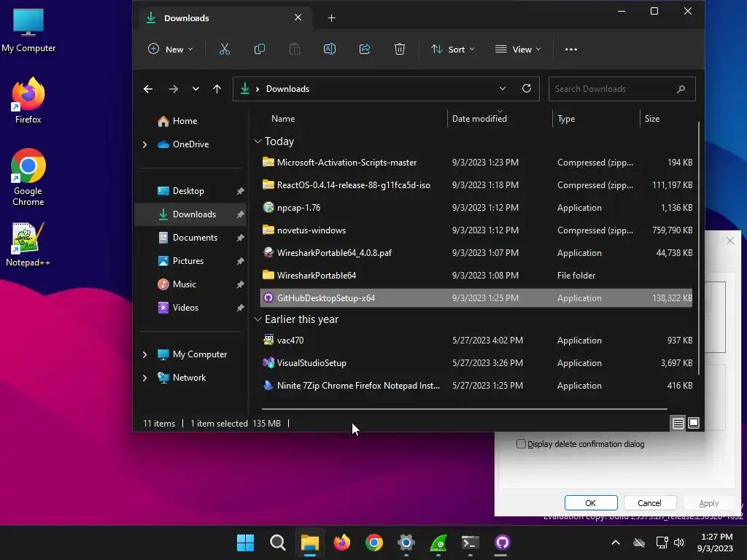Screen dimensions: 747x560
Task: Go back with the left arrow
Action: [148, 89]
